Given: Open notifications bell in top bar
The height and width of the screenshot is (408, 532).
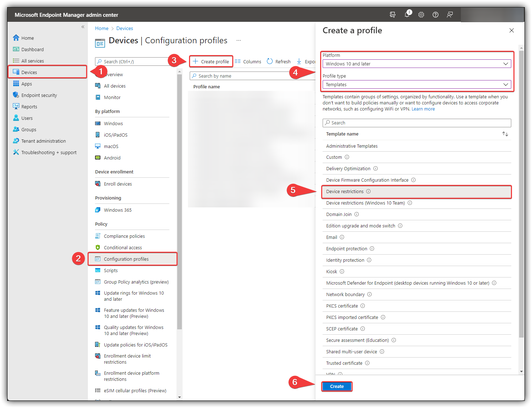Looking at the screenshot, I should point(407,14).
